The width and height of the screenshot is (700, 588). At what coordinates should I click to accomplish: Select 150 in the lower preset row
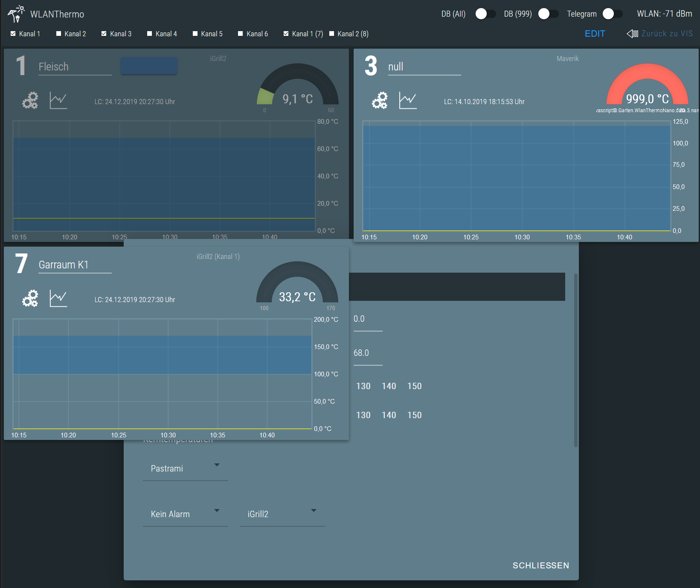[x=415, y=415]
